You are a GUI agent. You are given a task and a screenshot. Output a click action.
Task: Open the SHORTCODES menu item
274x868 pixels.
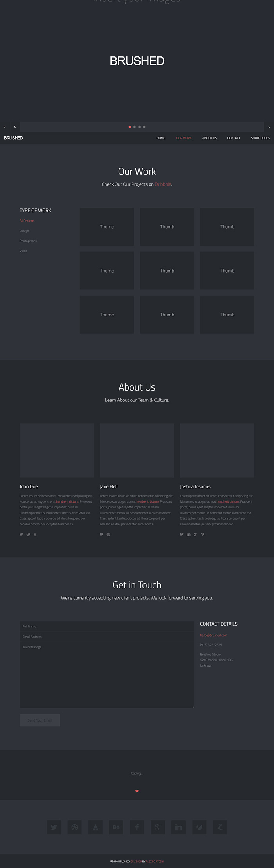(x=260, y=138)
